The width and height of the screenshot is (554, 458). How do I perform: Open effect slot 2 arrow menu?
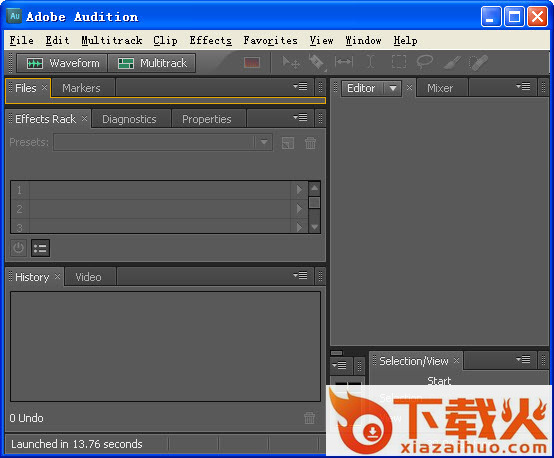pos(299,209)
